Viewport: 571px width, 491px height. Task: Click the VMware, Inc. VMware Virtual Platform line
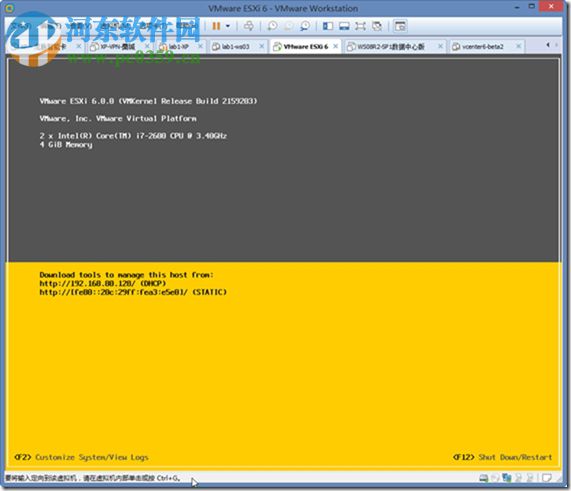click(118, 118)
